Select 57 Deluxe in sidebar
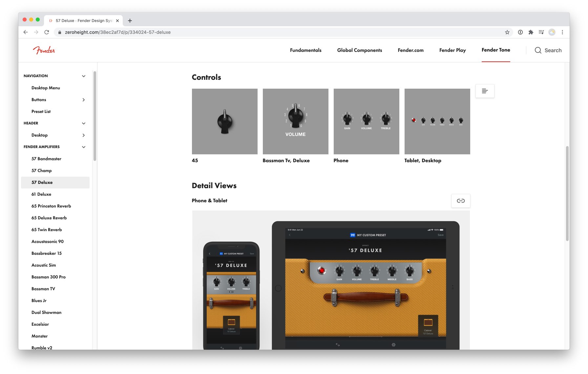This screenshot has width=588, height=374. 55,182
